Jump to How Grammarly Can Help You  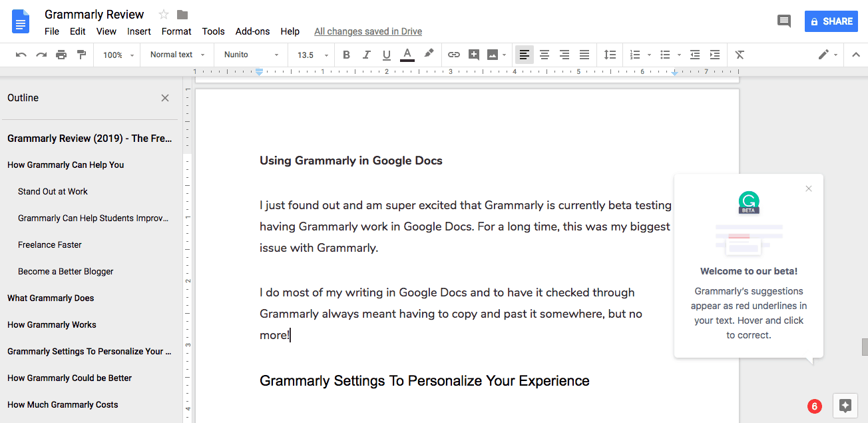(66, 165)
